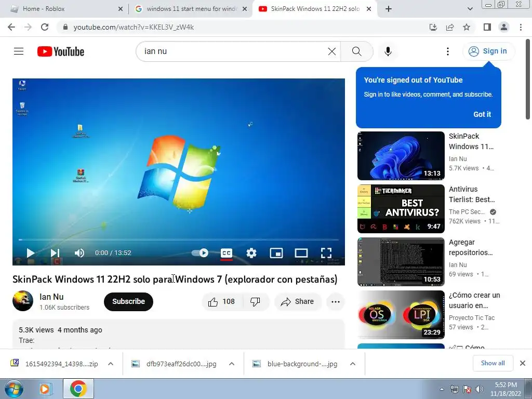The height and width of the screenshot is (399, 532).
Task: Close the Google search tab
Action: 245,9
